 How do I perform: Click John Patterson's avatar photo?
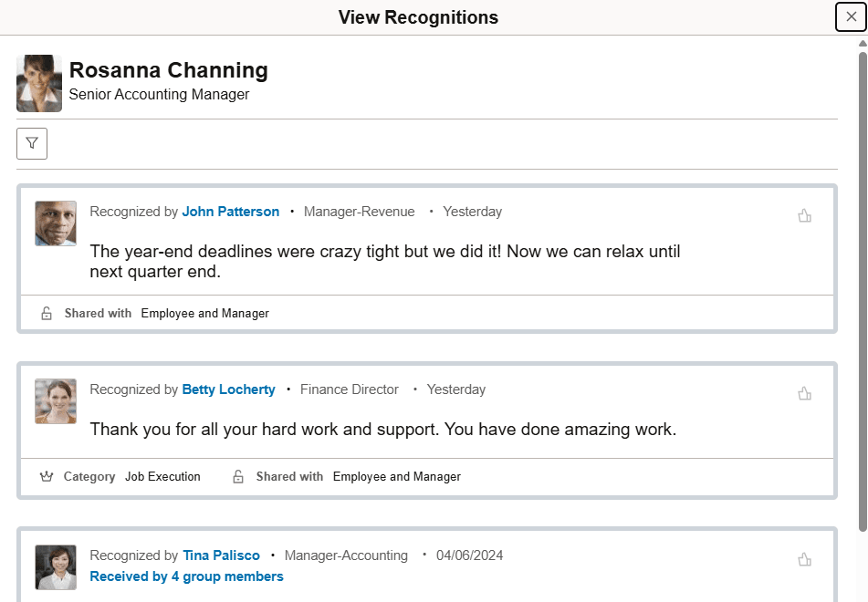point(56,223)
